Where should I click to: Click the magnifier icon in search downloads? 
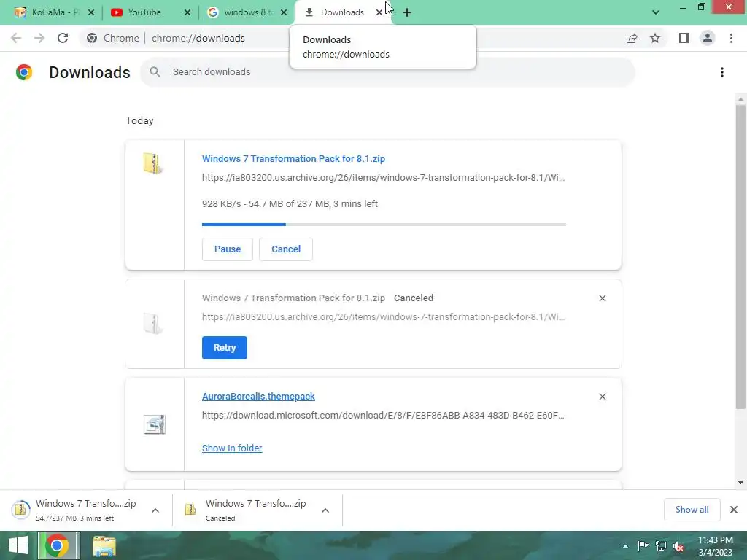point(155,72)
